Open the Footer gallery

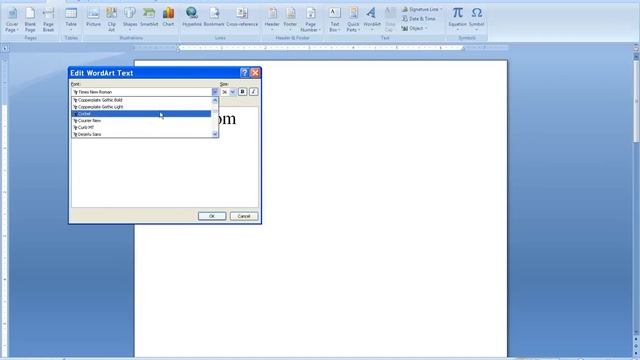[x=290, y=20]
